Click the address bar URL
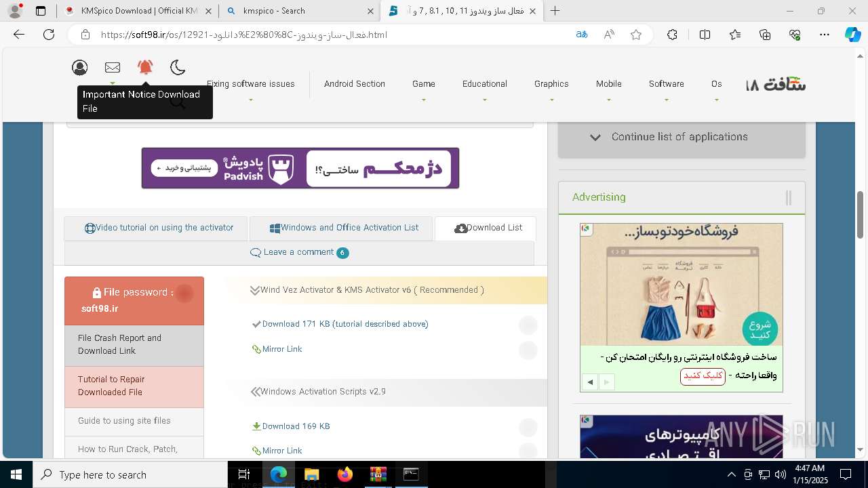The width and height of the screenshot is (868, 488). coord(244,35)
